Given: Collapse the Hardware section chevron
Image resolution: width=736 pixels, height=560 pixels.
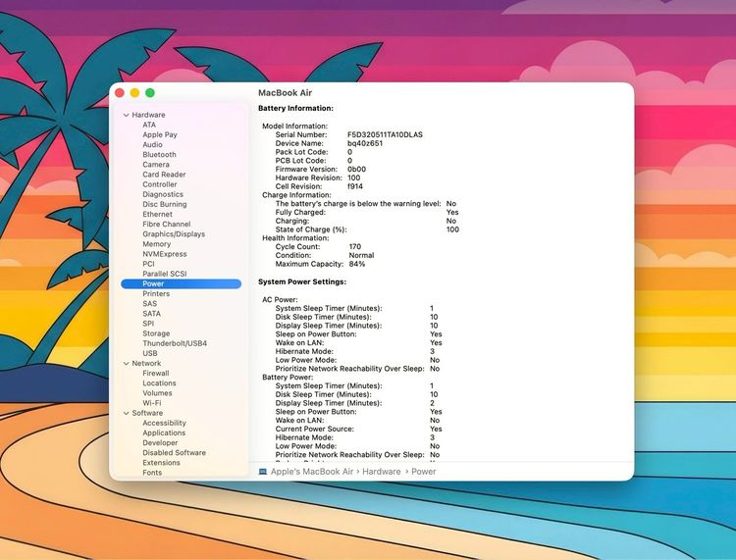Looking at the screenshot, I should coord(126,115).
